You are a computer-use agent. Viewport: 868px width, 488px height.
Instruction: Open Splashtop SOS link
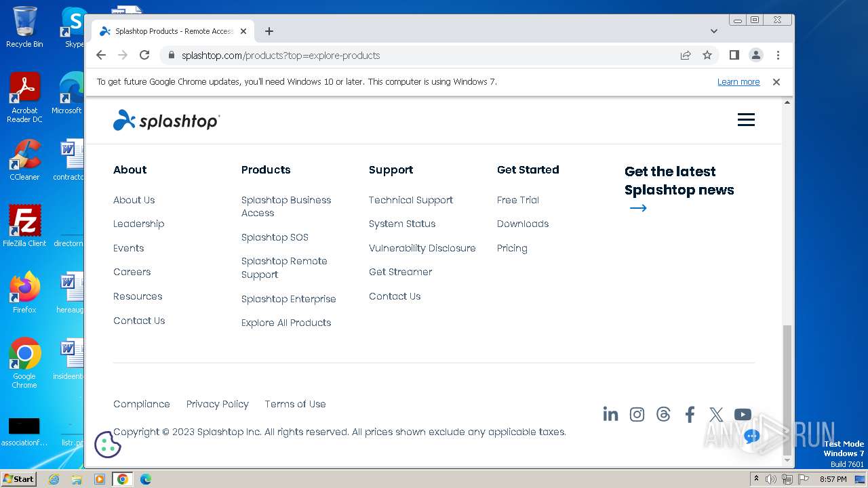pos(275,237)
